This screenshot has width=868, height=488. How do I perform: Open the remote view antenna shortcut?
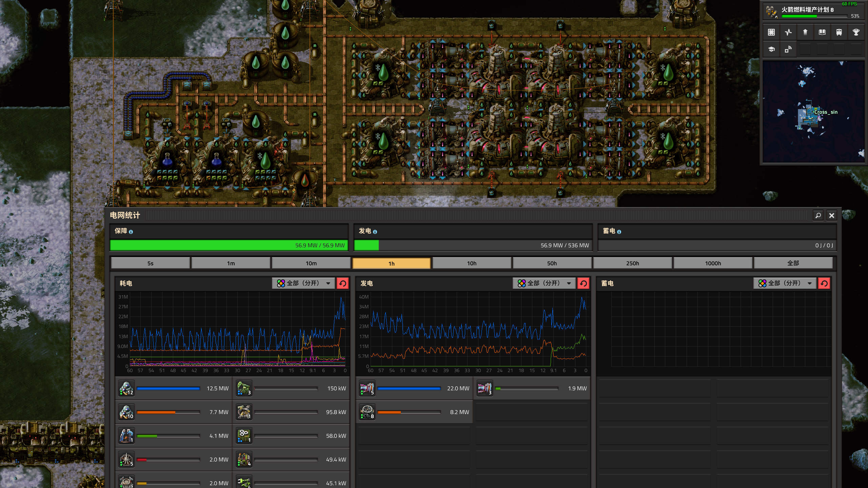coord(788,49)
